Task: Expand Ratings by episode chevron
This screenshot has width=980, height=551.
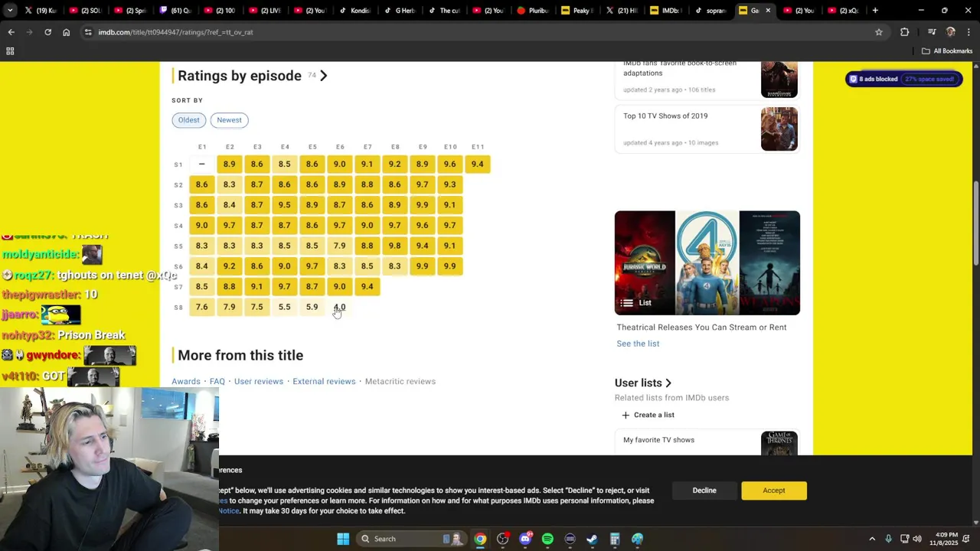Action: click(x=324, y=76)
